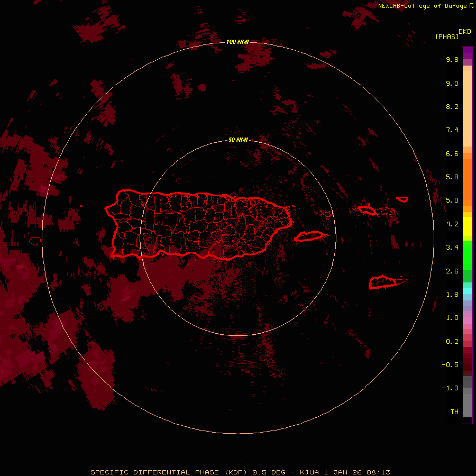The image size is (476, 476).
Task: Click the DKD label above color scale
Action: click(x=465, y=32)
